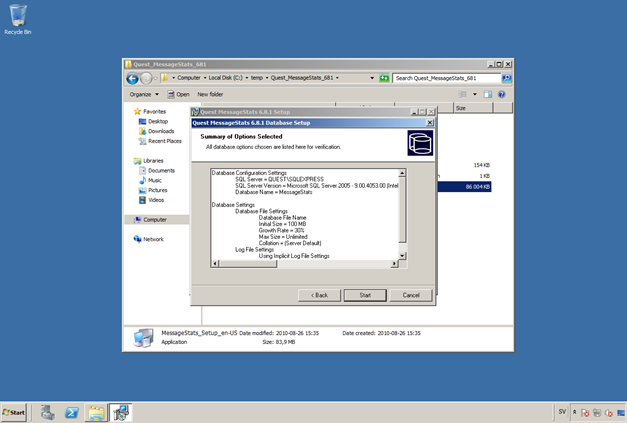
Task: Cancel the Database Setup wizard
Action: click(411, 295)
